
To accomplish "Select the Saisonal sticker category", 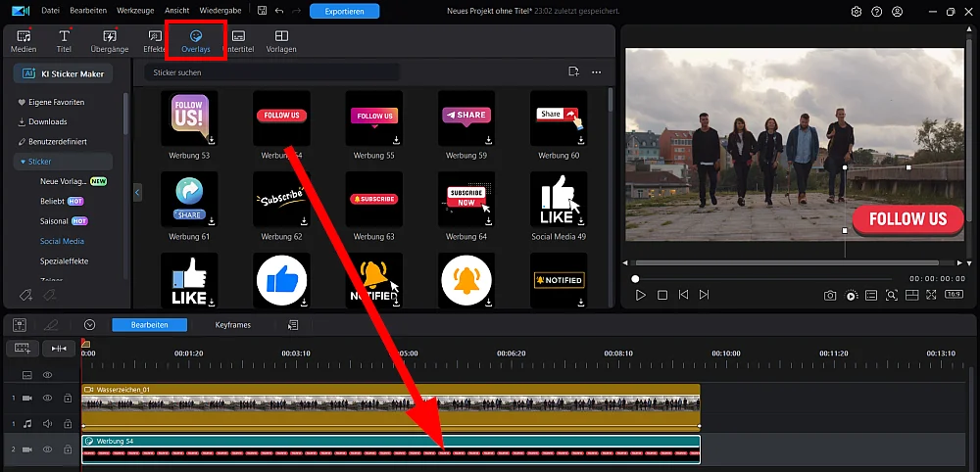I will coord(64,221).
